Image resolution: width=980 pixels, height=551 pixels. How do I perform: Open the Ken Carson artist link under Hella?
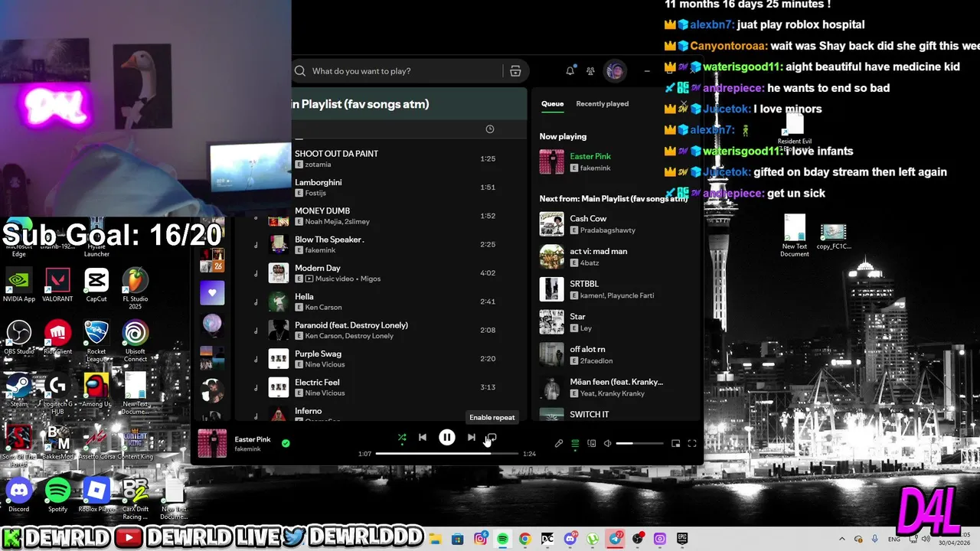pyautogui.click(x=323, y=307)
